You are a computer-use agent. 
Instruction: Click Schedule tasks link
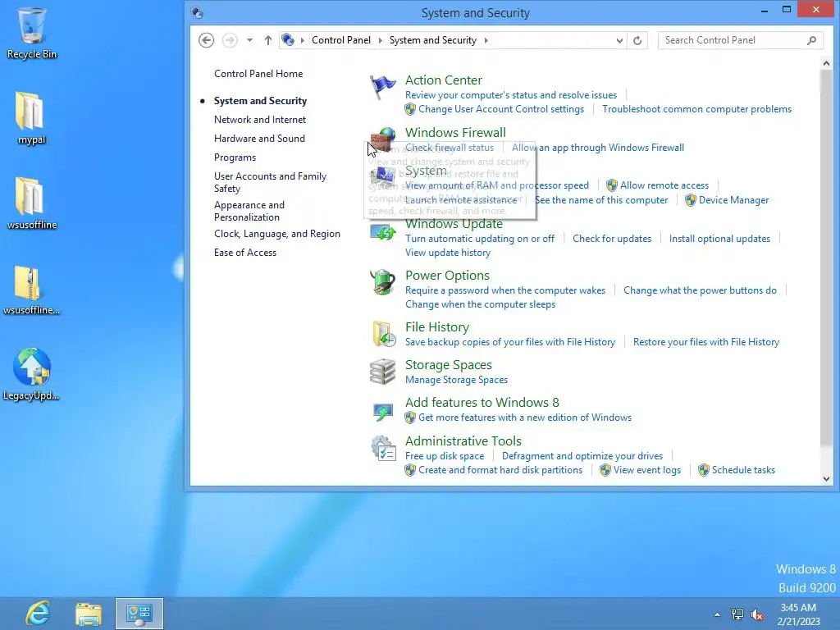coord(743,470)
